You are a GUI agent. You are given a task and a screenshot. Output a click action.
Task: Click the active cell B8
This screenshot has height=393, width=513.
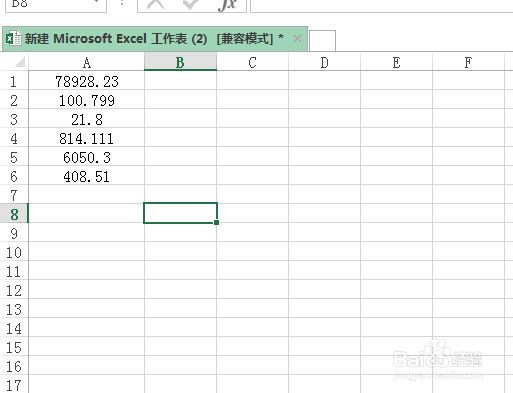point(180,213)
